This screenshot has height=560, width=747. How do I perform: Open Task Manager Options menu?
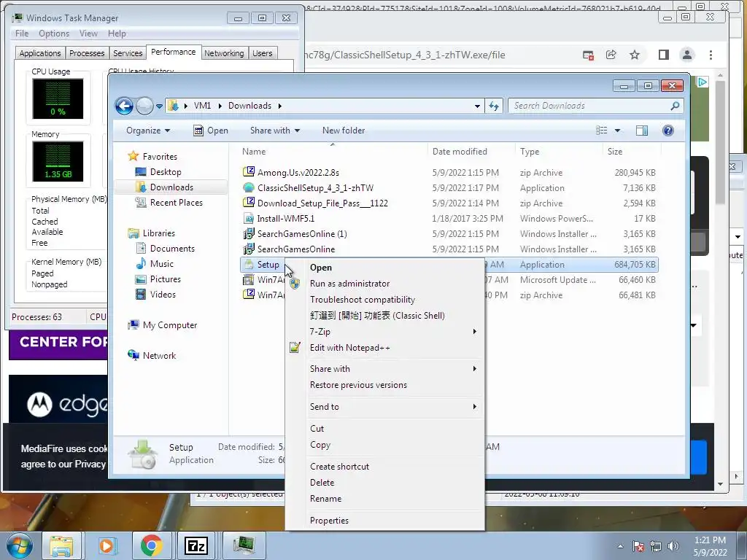point(54,34)
